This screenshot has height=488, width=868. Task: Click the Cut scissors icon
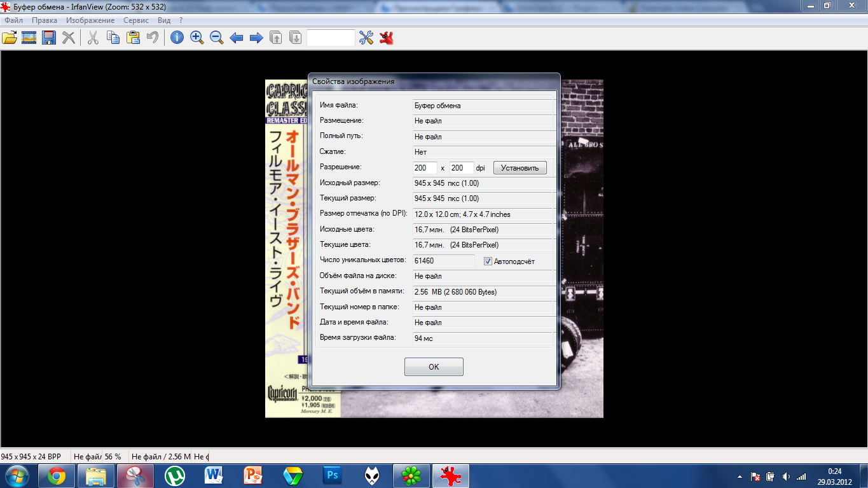point(93,38)
